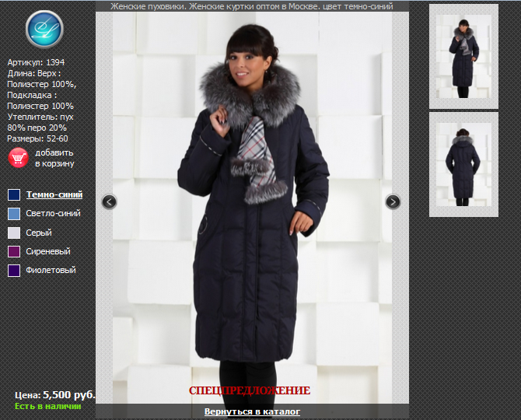This screenshot has height=420, width=521.
Task: Pick the violet color swatch
Action: 14,270
